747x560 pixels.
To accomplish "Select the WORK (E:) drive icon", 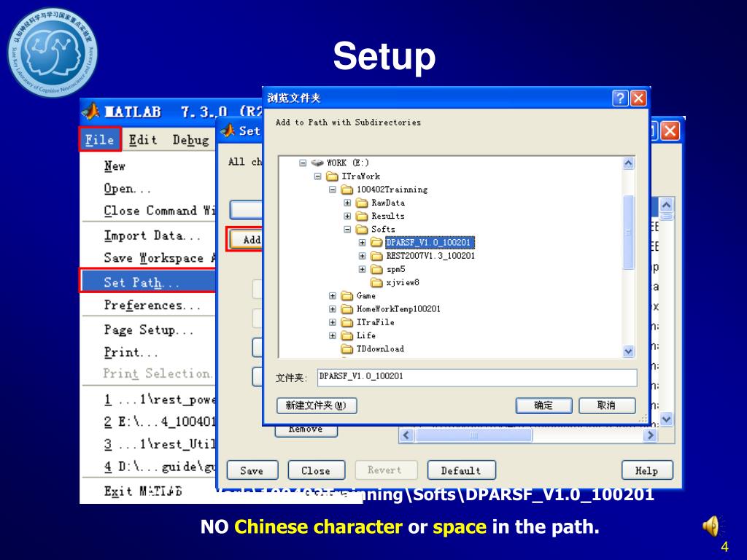I will coord(317,163).
